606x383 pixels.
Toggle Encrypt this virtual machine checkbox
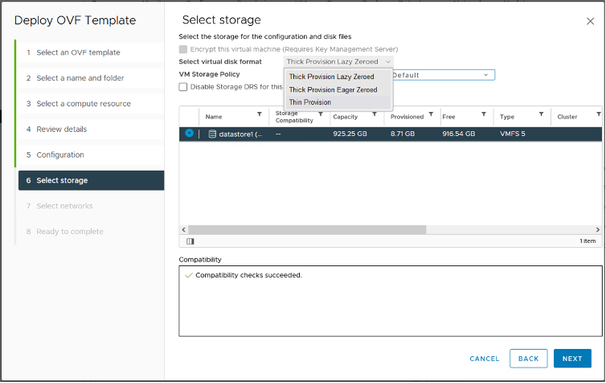coord(183,49)
